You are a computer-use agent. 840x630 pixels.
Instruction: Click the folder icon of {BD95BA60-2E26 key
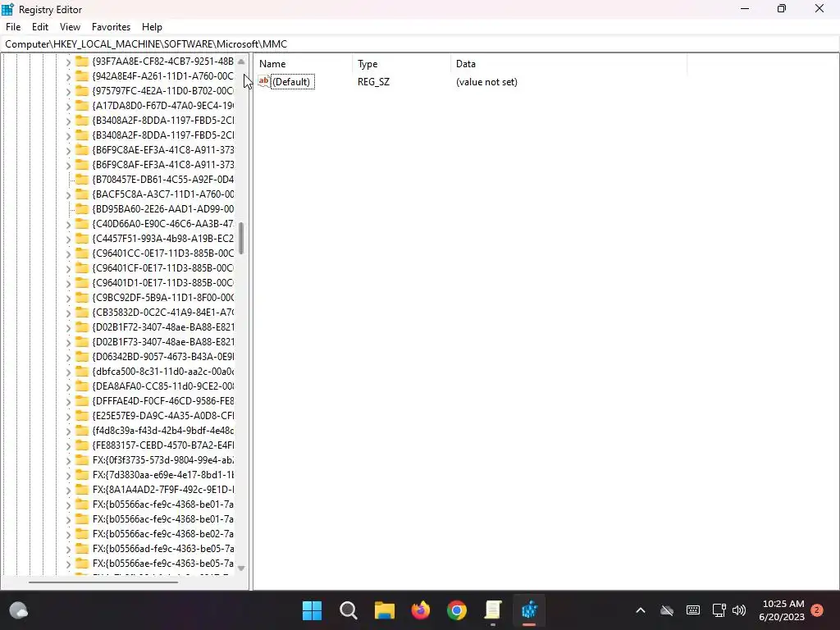pyautogui.click(x=81, y=208)
